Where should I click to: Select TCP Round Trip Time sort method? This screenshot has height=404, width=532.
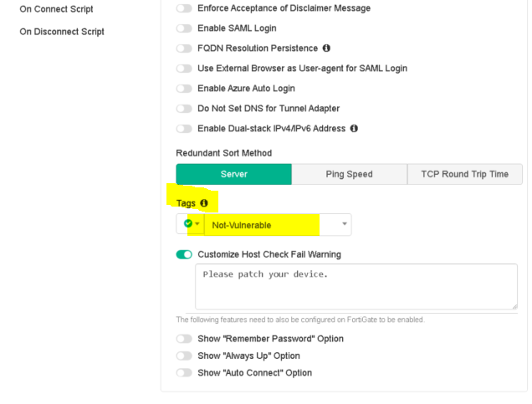click(x=464, y=174)
